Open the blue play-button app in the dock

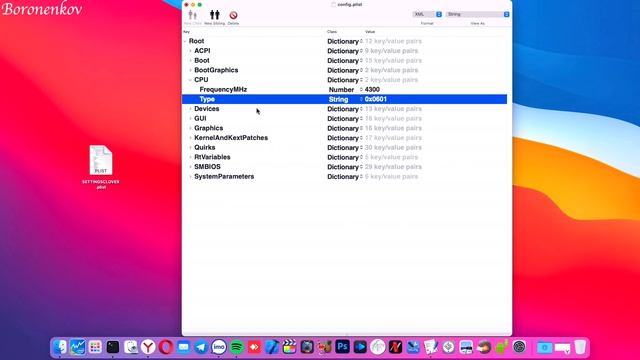[360, 347]
